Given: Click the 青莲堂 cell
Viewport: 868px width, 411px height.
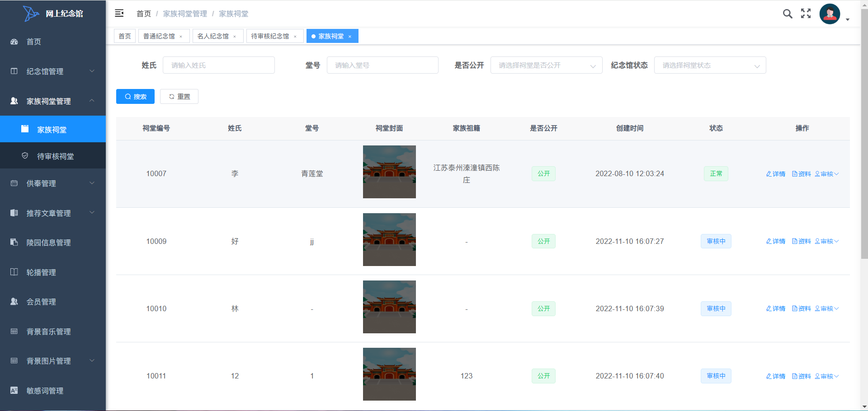Looking at the screenshot, I should pos(312,173).
